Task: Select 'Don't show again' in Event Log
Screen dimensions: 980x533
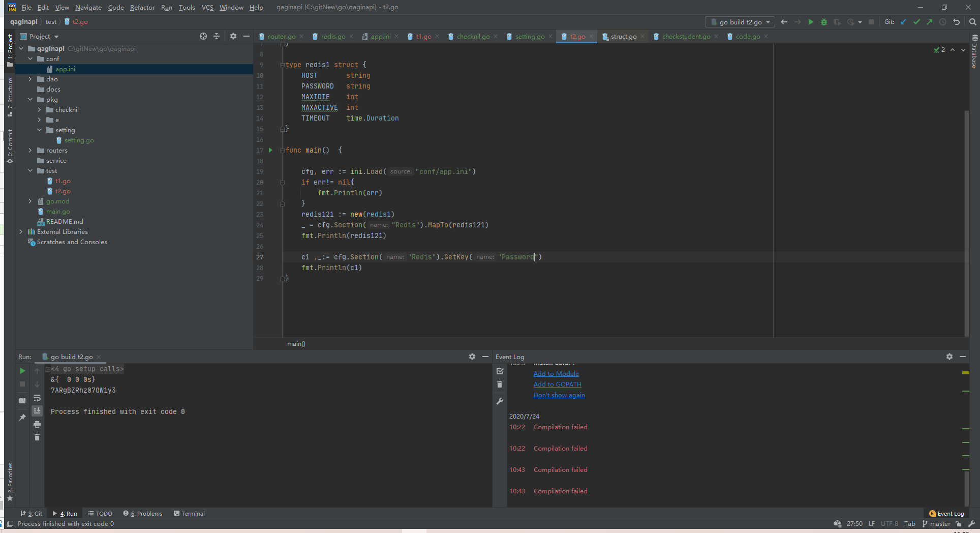Action: (559, 395)
